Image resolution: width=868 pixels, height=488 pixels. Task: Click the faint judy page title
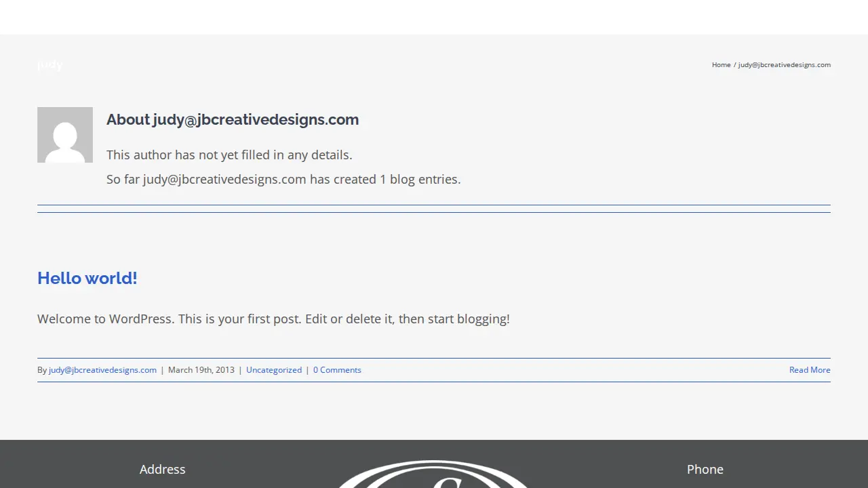pyautogui.click(x=50, y=65)
